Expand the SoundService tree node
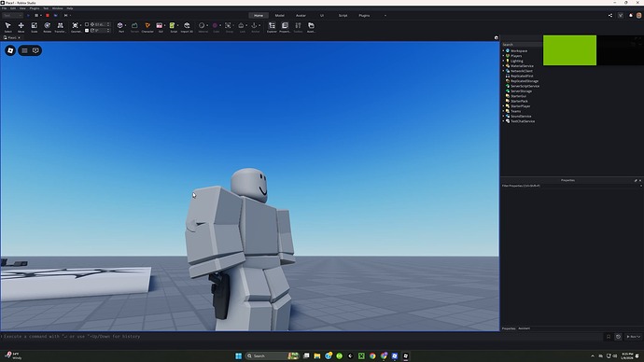Viewport: 644px width, 362px height. click(504, 116)
